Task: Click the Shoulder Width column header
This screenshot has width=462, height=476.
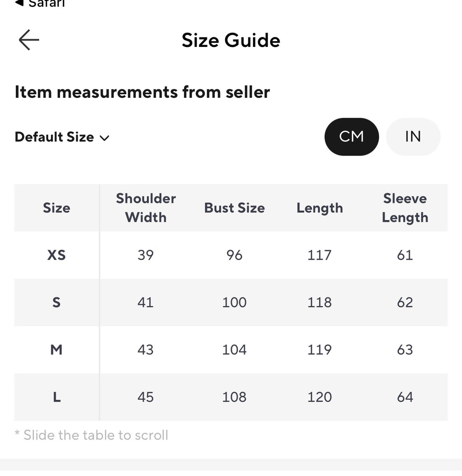Action: pos(146,208)
